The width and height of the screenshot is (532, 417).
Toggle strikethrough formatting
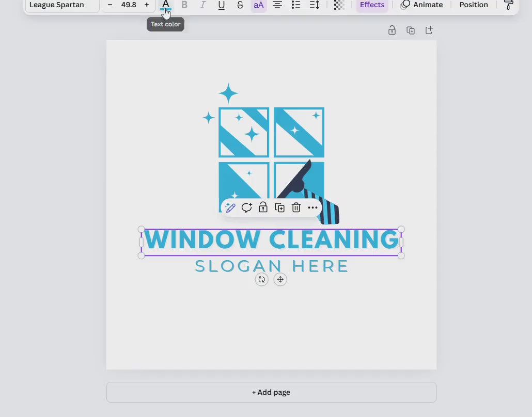[240, 5]
